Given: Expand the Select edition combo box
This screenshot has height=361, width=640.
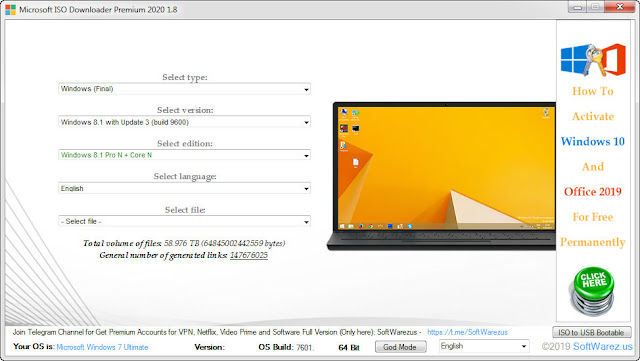Looking at the screenshot, I should tap(184, 155).
